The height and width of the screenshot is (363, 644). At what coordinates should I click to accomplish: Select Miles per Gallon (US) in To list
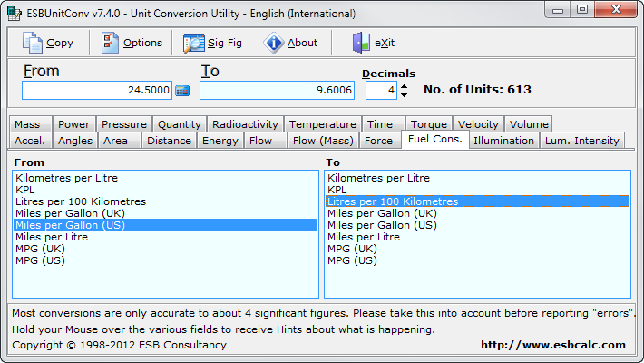coord(478,225)
